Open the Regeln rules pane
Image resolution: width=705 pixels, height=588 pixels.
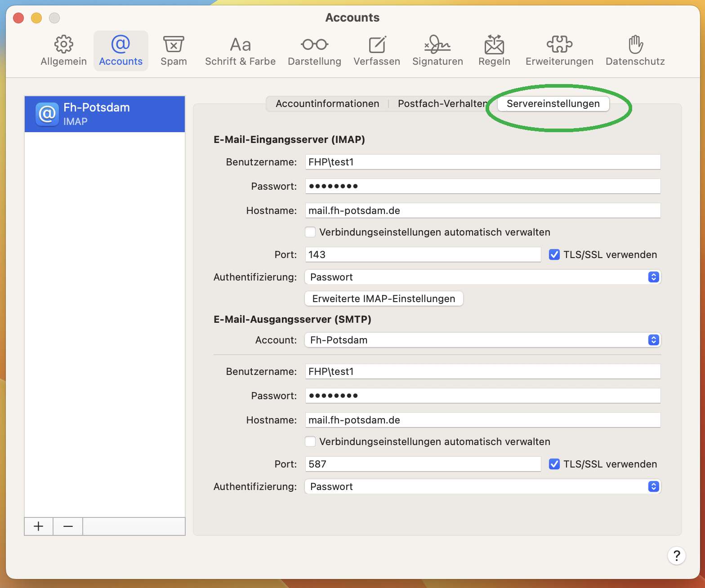(x=494, y=51)
